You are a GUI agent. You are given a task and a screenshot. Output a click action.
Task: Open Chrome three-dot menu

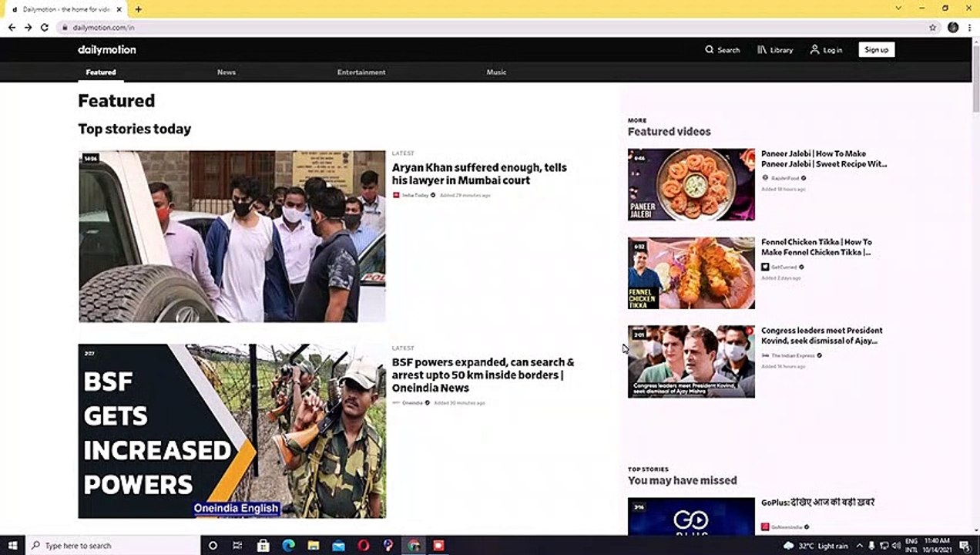tap(969, 27)
